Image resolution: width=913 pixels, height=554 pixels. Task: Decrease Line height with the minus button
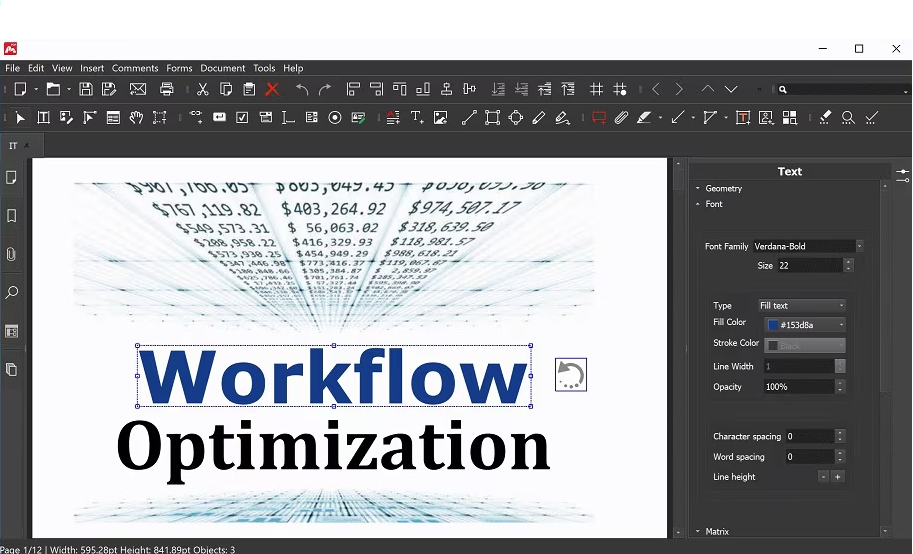(823, 477)
